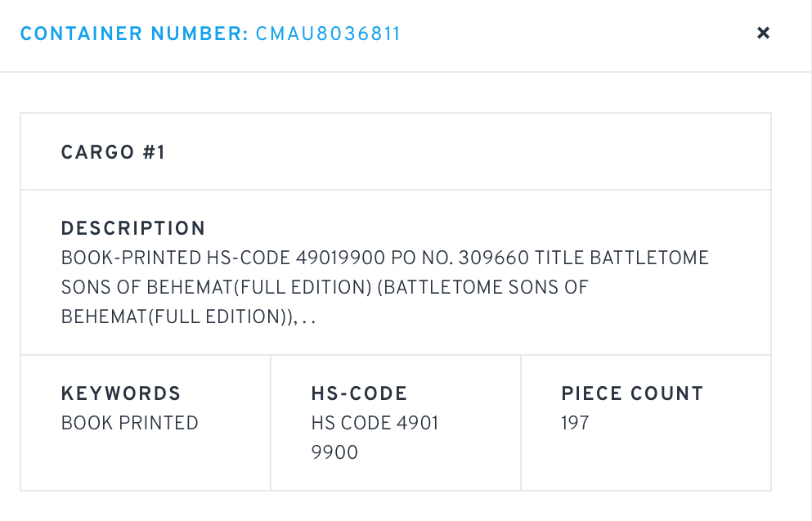Click 9900 on the HS-code second line
Image resolution: width=812 pixels, height=521 pixels.
[334, 452]
